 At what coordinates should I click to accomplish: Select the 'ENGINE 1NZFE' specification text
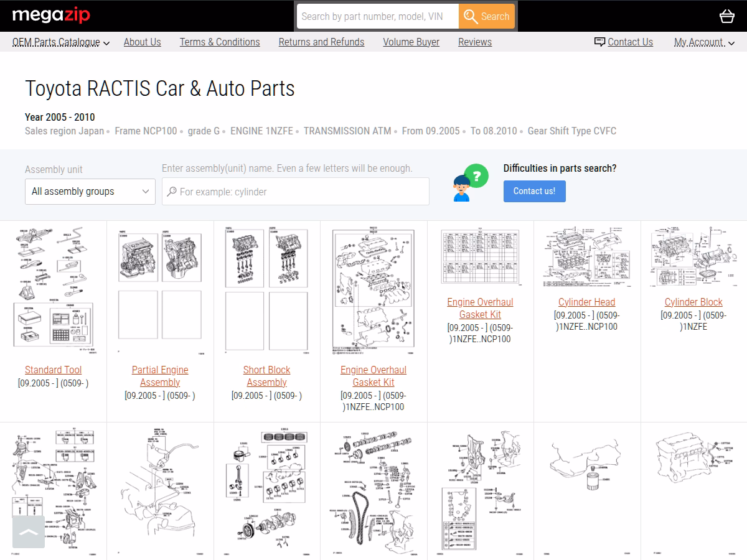pyautogui.click(x=261, y=131)
